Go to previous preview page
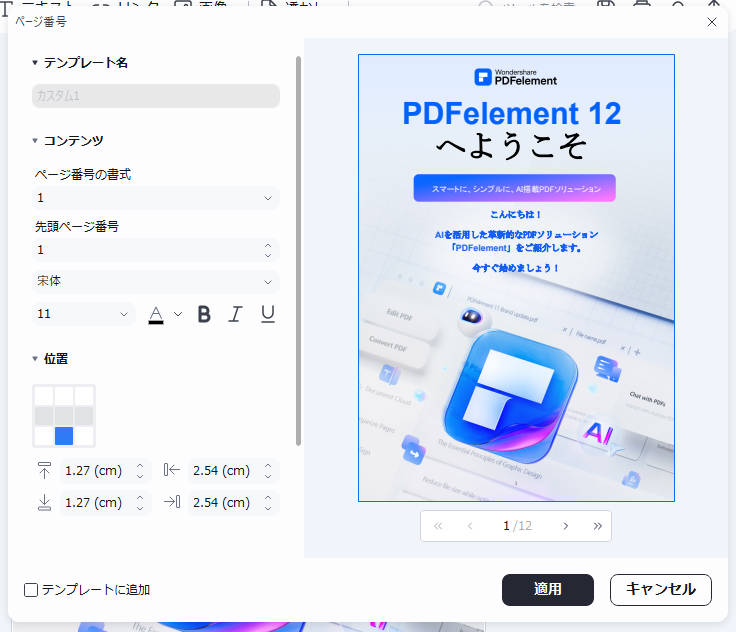736x632 pixels. pyautogui.click(x=469, y=526)
